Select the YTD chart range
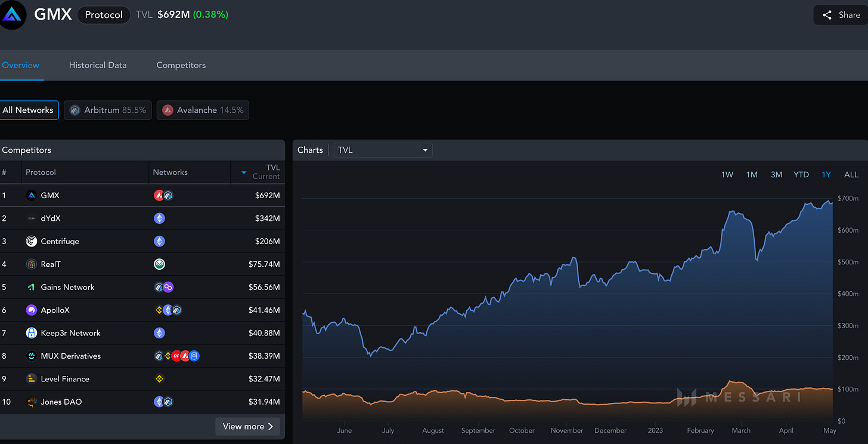 coord(801,174)
